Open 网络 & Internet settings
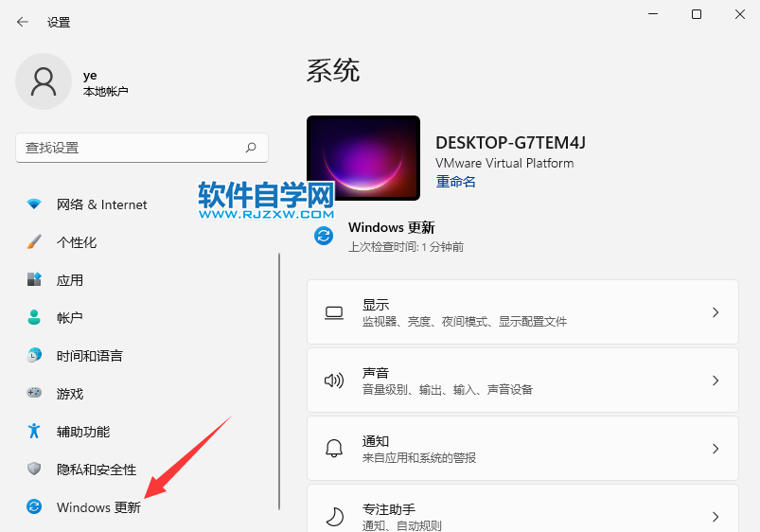This screenshot has height=532, width=760. coord(102,204)
